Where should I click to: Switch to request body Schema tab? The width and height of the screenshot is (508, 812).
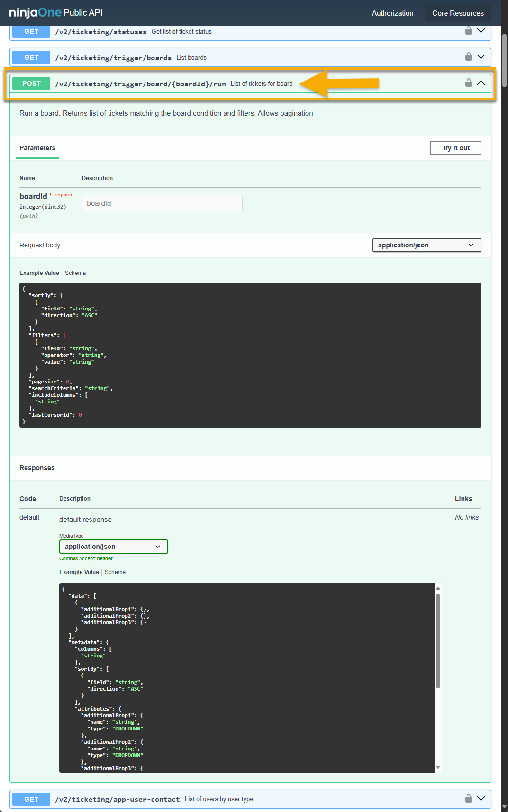pos(75,273)
